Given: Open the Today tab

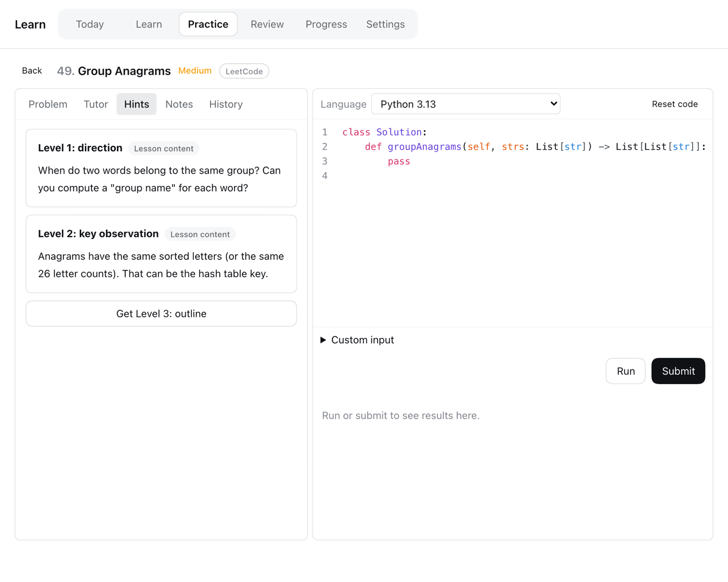Looking at the screenshot, I should (90, 24).
